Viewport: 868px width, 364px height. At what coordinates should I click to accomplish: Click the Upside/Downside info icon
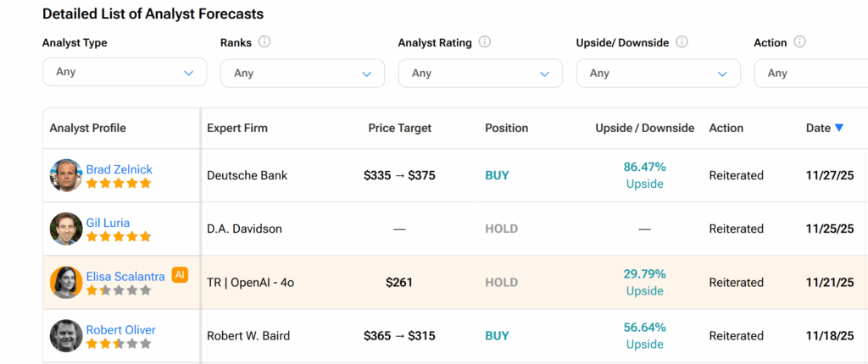point(682,41)
